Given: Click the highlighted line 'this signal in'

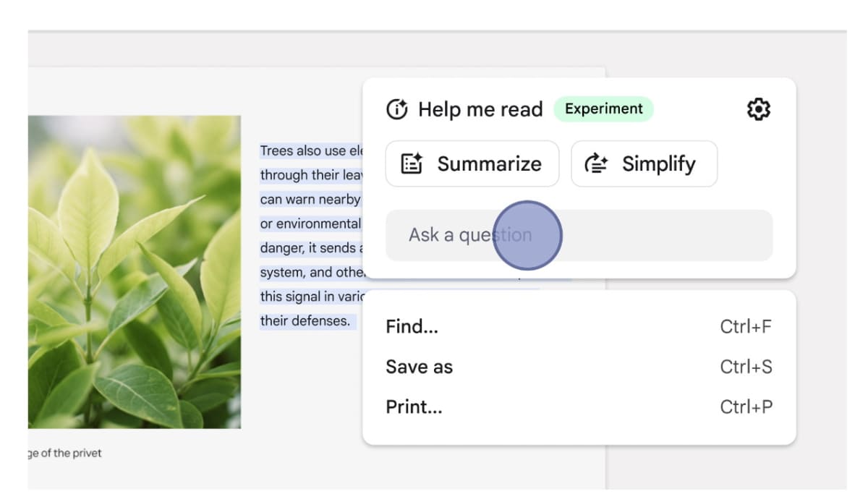Looking at the screenshot, I should point(312,297).
